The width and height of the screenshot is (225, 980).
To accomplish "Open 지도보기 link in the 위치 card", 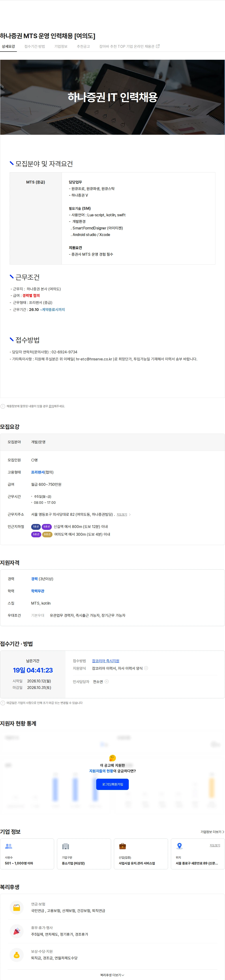I will (x=215, y=845).
